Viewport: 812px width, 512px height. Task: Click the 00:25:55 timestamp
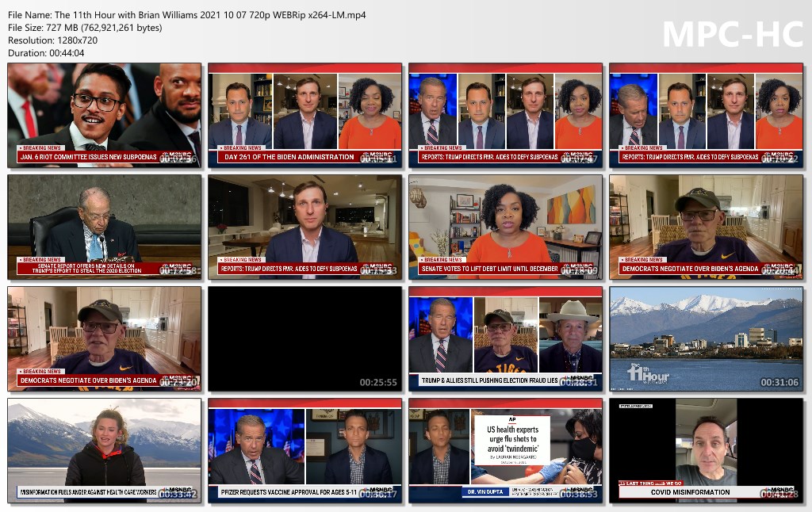point(378,383)
